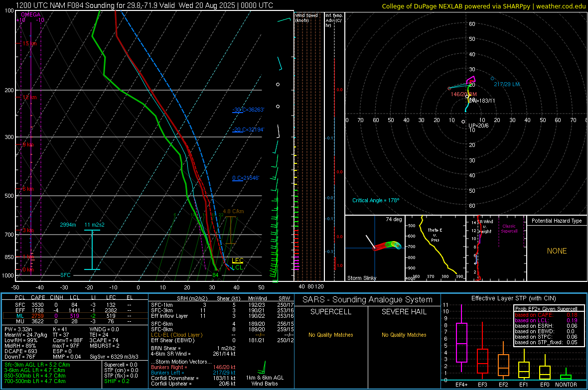Viewport: 588px width, 390px height.
Task: Click the MBURST = 2 value
Action: click(x=104, y=345)
